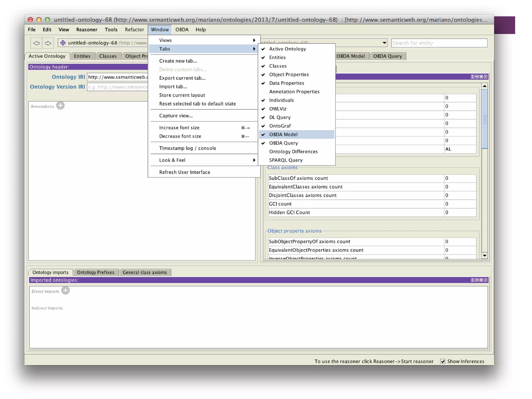Select Refresh User Interface entry
The width and height of the screenshot is (532, 399).
[184, 172]
